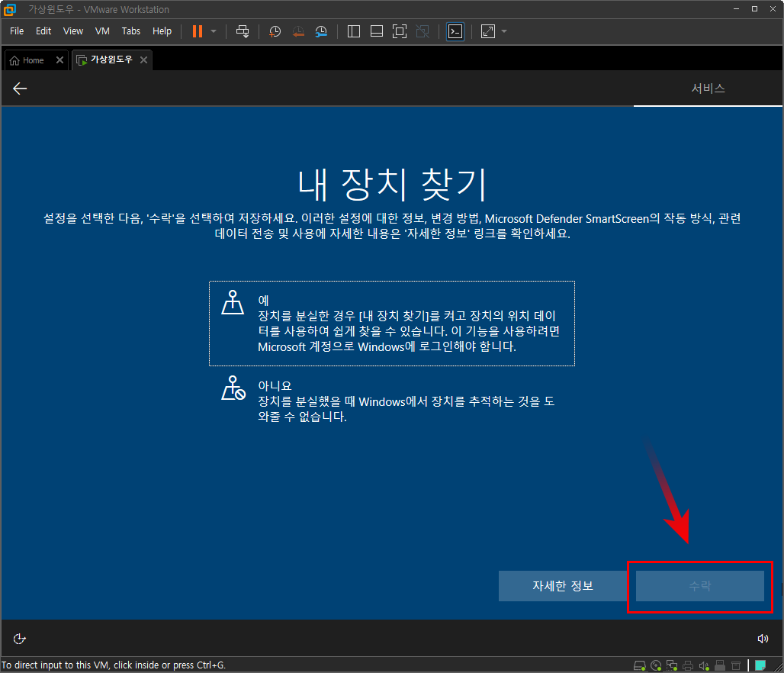
Task: Close the 가상윈도우 tab
Action: (x=143, y=60)
